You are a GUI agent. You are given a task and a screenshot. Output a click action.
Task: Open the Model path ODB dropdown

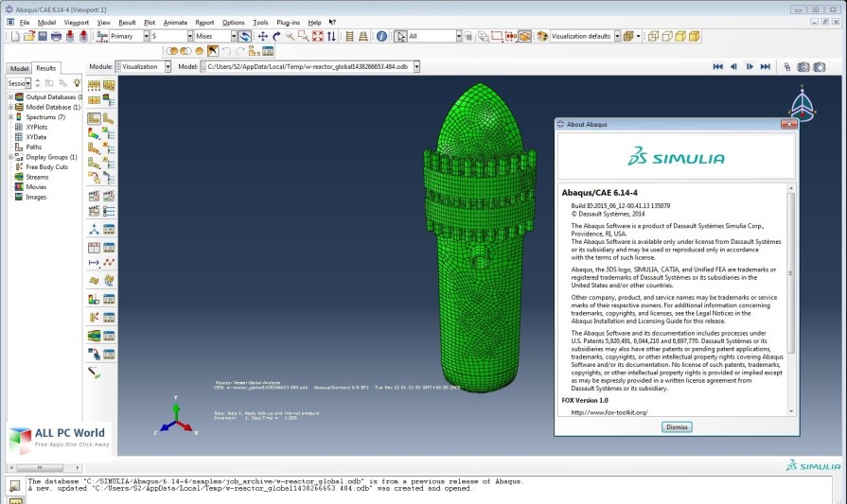tap(417, 67)
